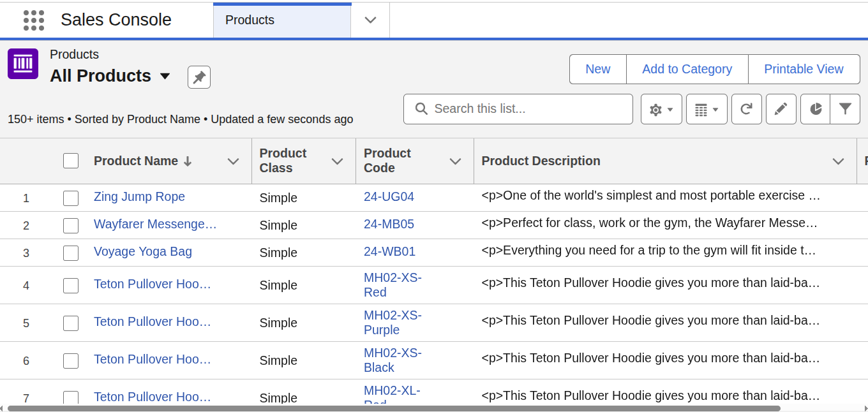Click scrollbar left arrow
868x412 pixels.
click(3, 408)
